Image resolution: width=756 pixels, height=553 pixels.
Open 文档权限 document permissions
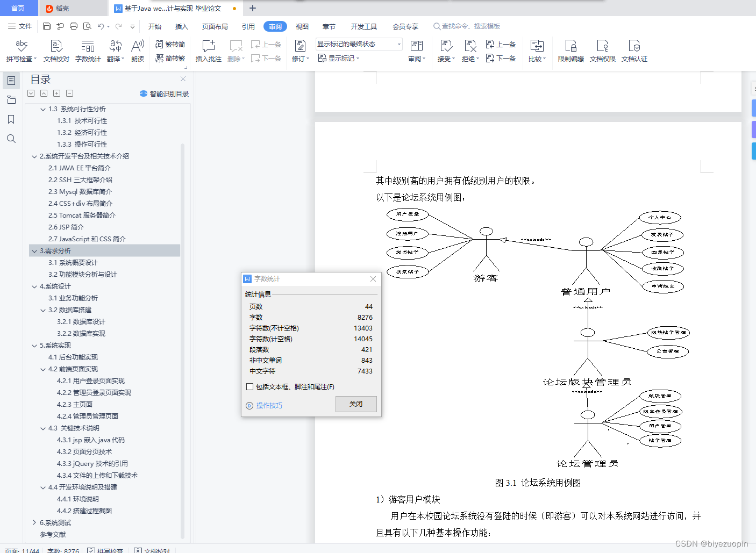pos(602,51)
